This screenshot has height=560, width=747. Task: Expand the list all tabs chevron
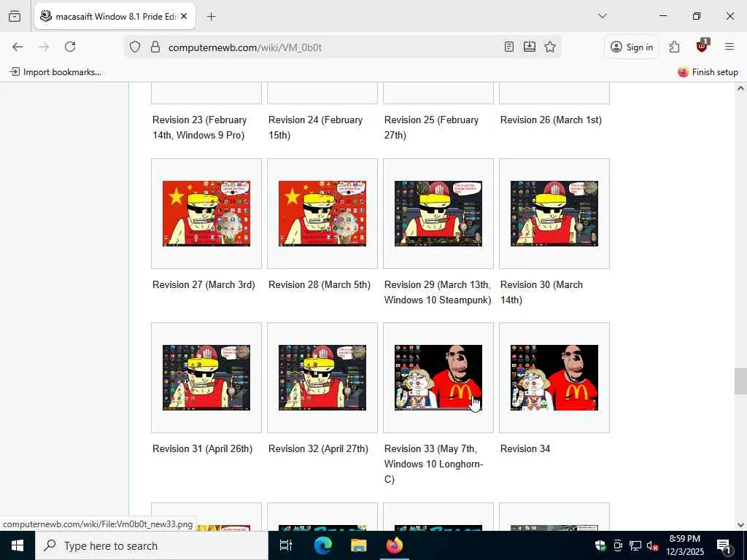coord(602,16)
